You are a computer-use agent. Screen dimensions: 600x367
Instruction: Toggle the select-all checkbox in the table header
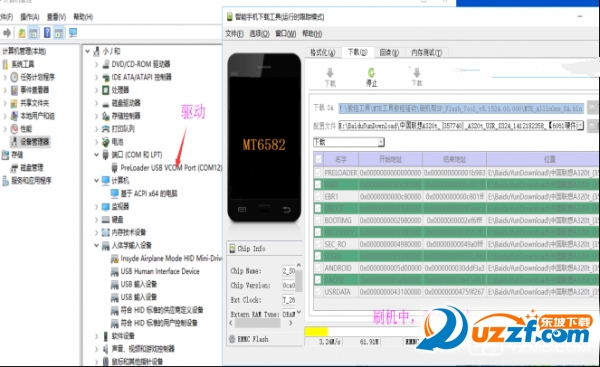pos(318,158)
